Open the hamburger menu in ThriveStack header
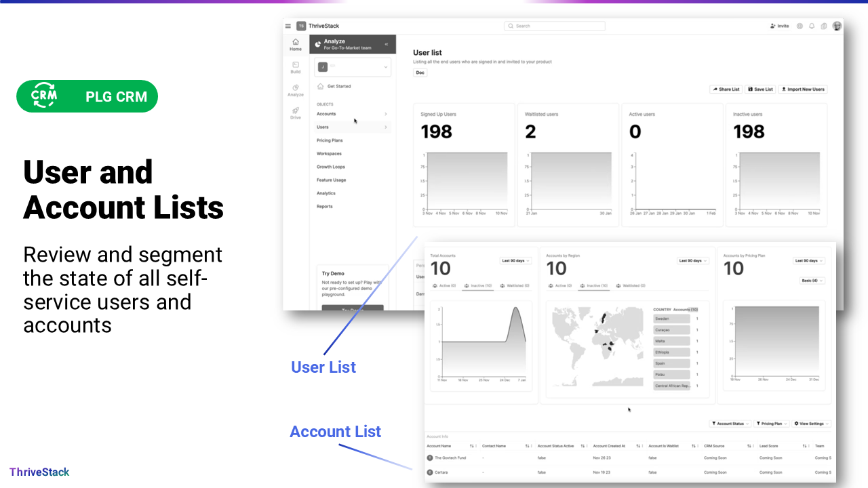Screen dimensions: 868x488 click(x=288, y=26)
